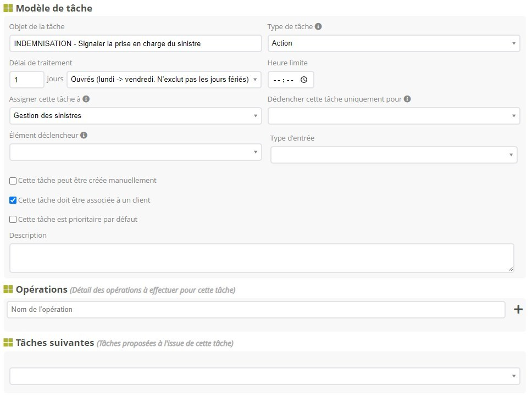Tick 'Cette tâche est prioritaire par défaut'
Viewport: 532px width, 397px height.
pyautogui.click(x=13, y=220)
